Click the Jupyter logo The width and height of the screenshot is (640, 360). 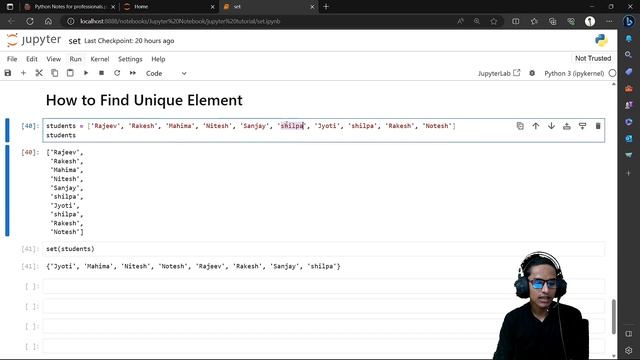pos(34,40)
